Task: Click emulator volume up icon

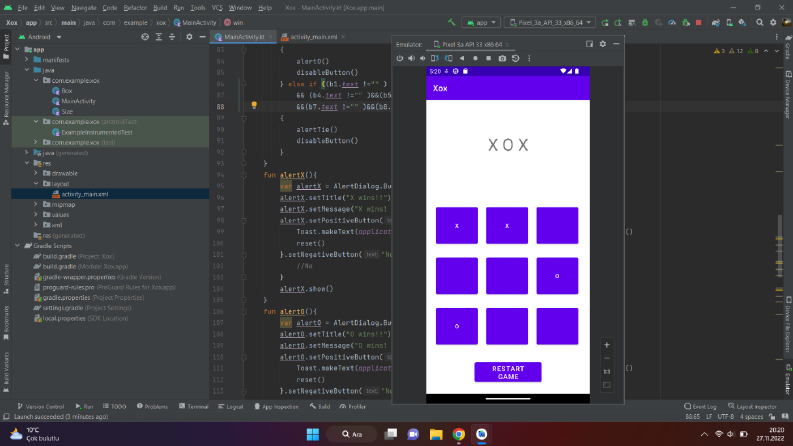Action: click(411, 58)
